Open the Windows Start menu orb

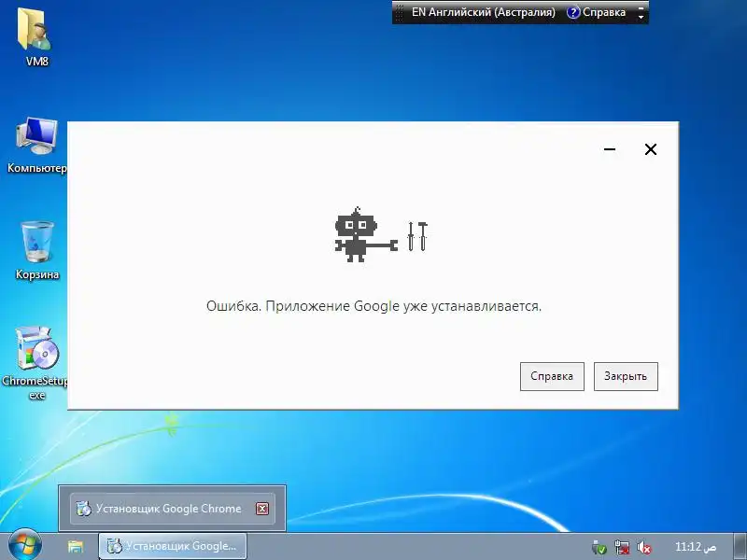[25, 545]
